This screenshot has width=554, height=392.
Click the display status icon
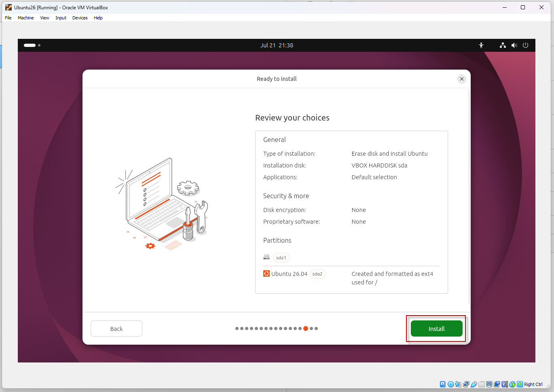click(489, 384)
